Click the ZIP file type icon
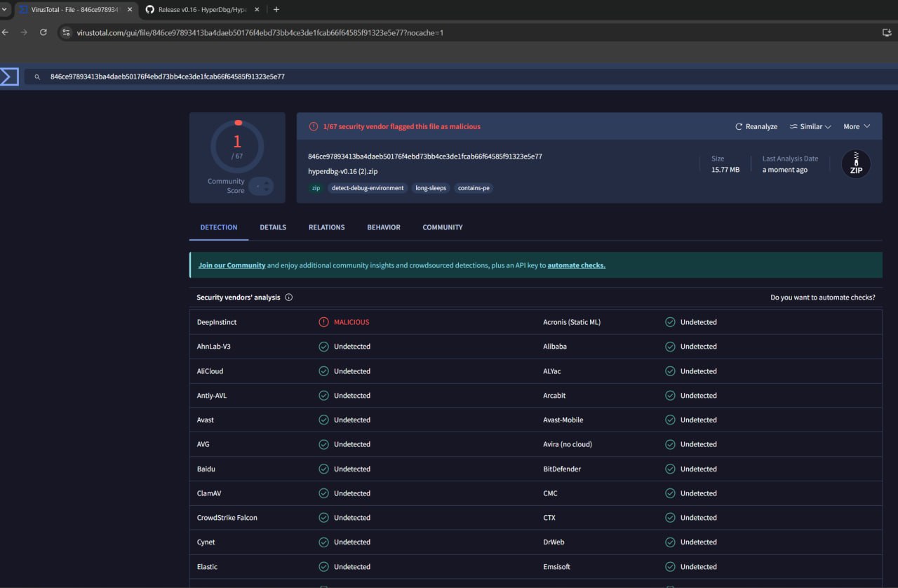Viewport: 898px width, 588px height. click(x=856, y=164)
